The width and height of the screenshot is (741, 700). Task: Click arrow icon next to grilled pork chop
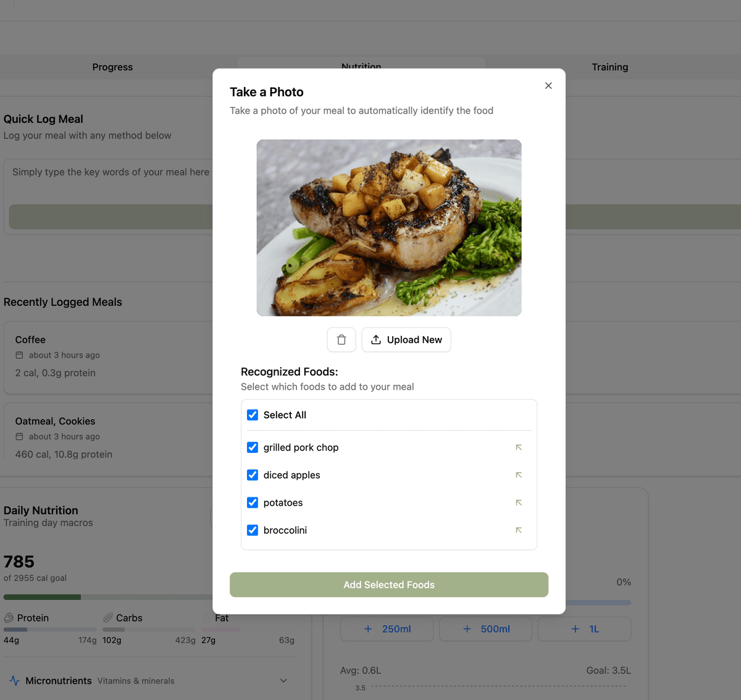click(519, 447)
